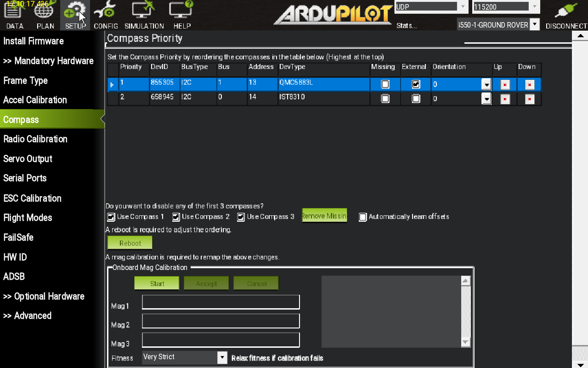The image size is (588, 368).
Task: Click main page scrollbar up arrow
Action: [580, 36]
